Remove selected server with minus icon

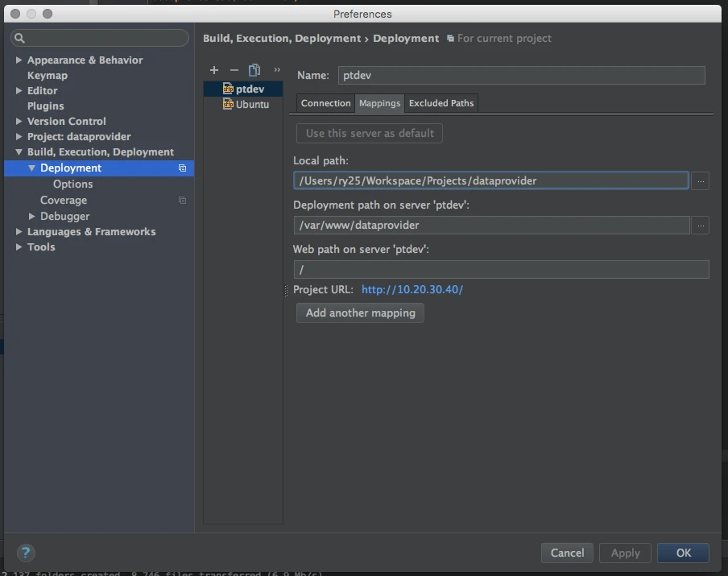pyautogui.click(x=234, y=70)
